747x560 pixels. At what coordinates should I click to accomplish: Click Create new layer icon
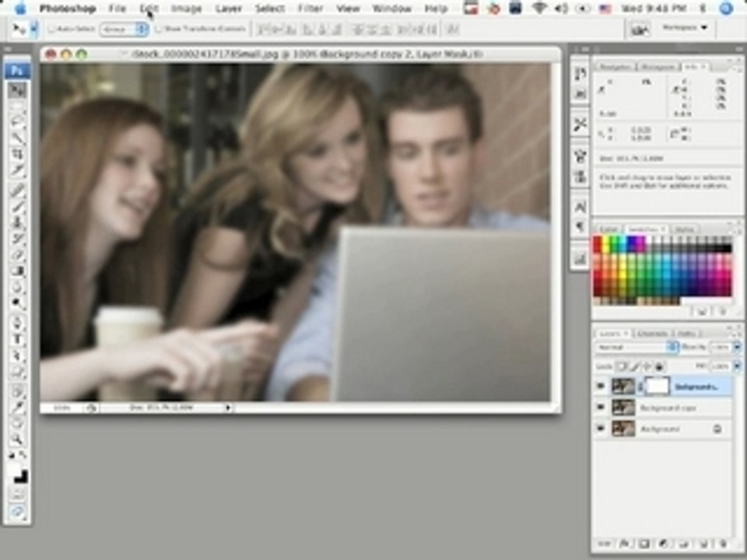pyautogui.click(x=704, y=544)
